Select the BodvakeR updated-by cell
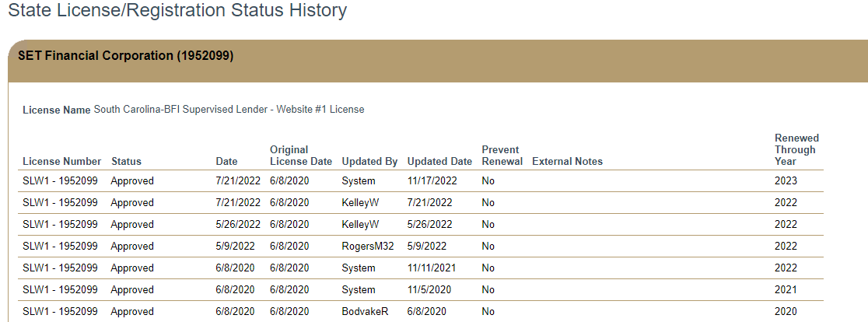This screenshot has width=868, height=322. click(x=366, y=312)
